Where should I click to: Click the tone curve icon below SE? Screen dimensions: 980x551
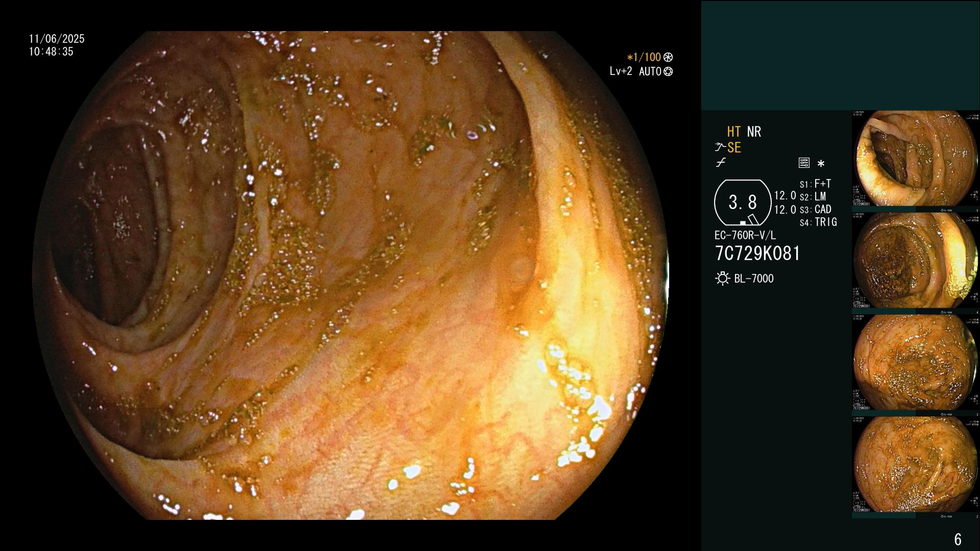(721, 163)
